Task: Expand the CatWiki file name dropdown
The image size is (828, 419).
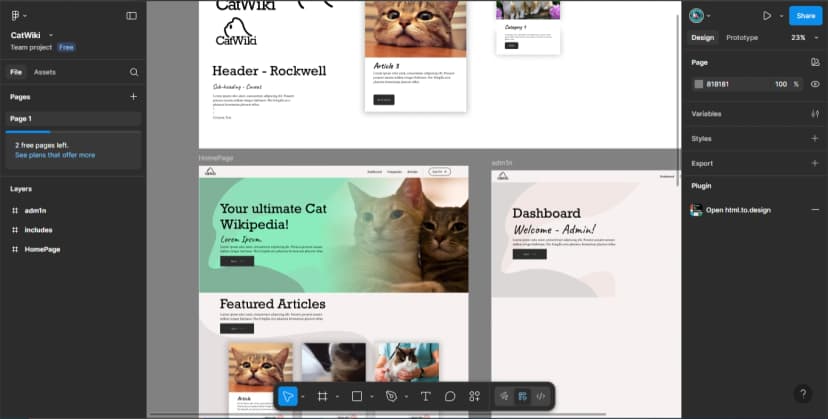Action: pos(51,35)
